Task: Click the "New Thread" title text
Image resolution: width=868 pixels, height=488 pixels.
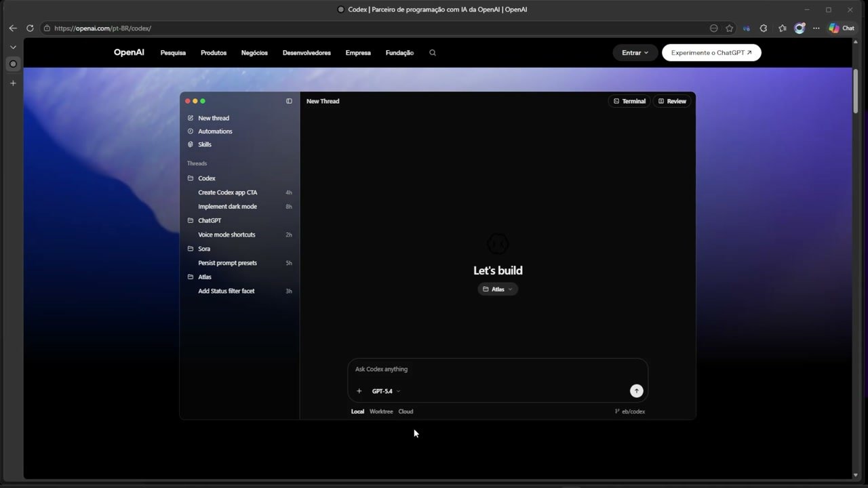Action: coord(323,101)
